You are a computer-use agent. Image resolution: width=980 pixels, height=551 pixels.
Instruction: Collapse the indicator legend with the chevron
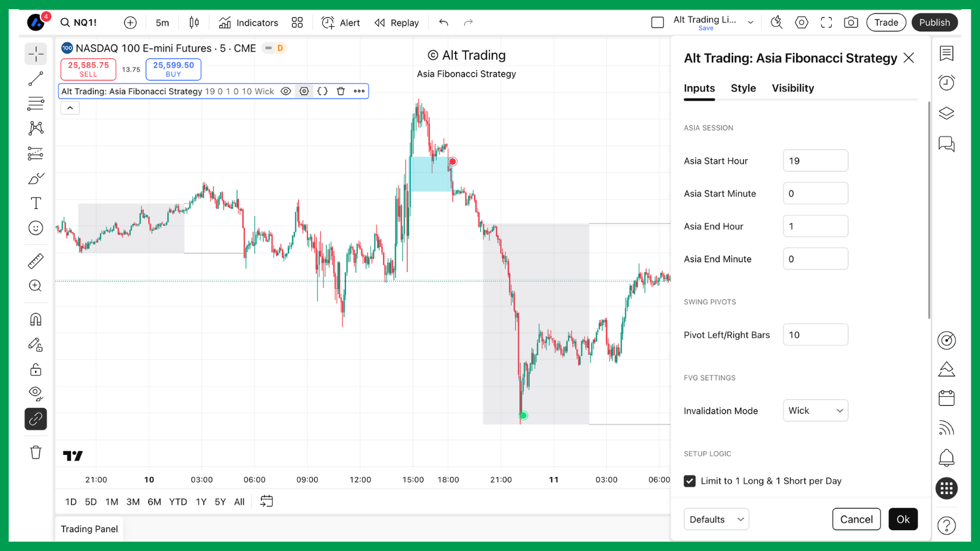[x=69, y=107]
